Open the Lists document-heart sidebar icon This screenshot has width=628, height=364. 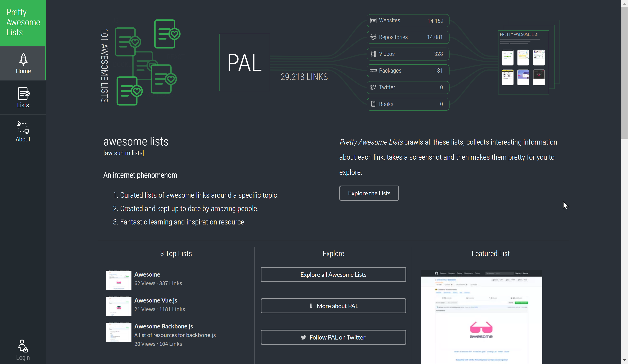click(x=23, y=93)
